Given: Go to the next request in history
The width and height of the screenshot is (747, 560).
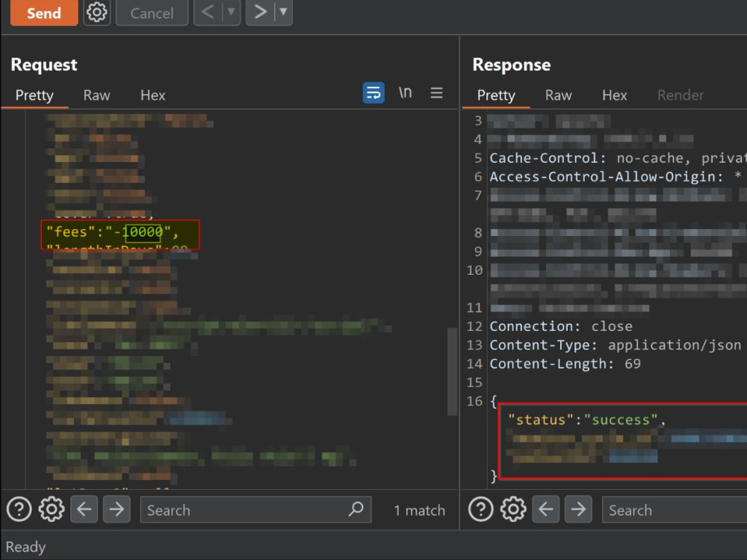Looking at the screenshot, I should [x=260, y=11].
